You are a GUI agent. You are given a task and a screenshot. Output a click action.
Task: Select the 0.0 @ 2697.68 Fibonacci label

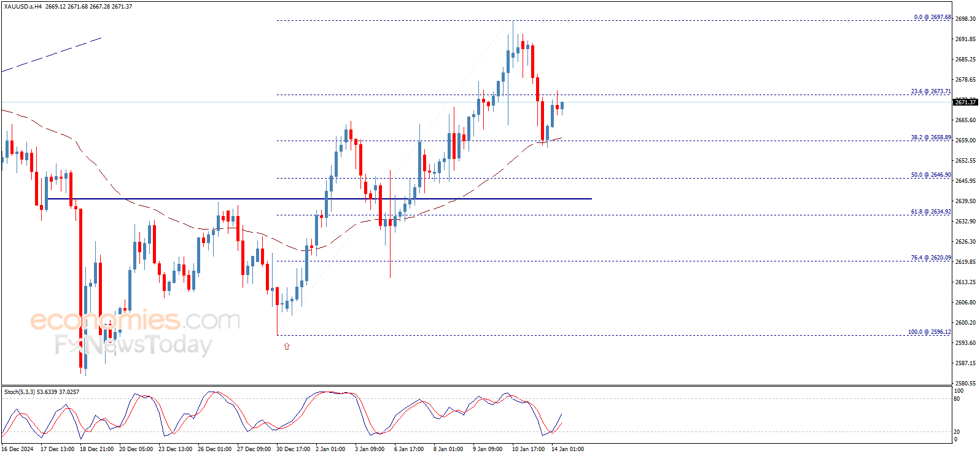click(x=932, y=17)
